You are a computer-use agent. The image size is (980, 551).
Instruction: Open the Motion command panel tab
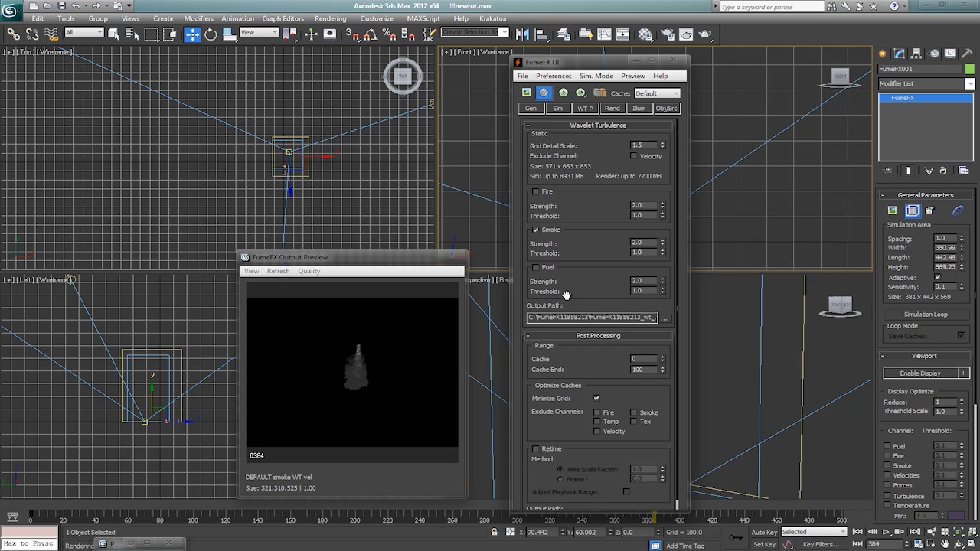[x=934, y=53]
